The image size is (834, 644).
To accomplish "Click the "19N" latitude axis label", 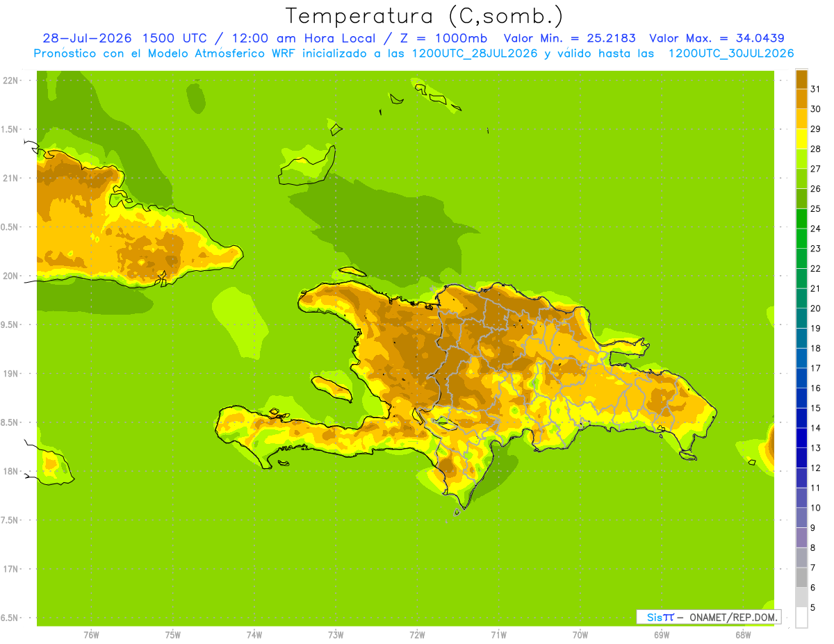I will click(10, 373).
